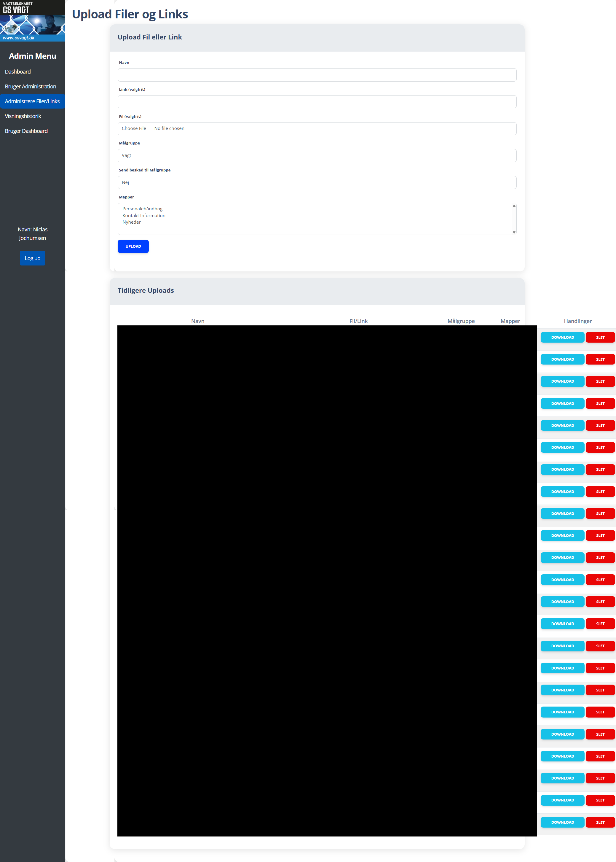Switch to Bruger Dashboard
This screenshot has height=862, width=616.
26,131
